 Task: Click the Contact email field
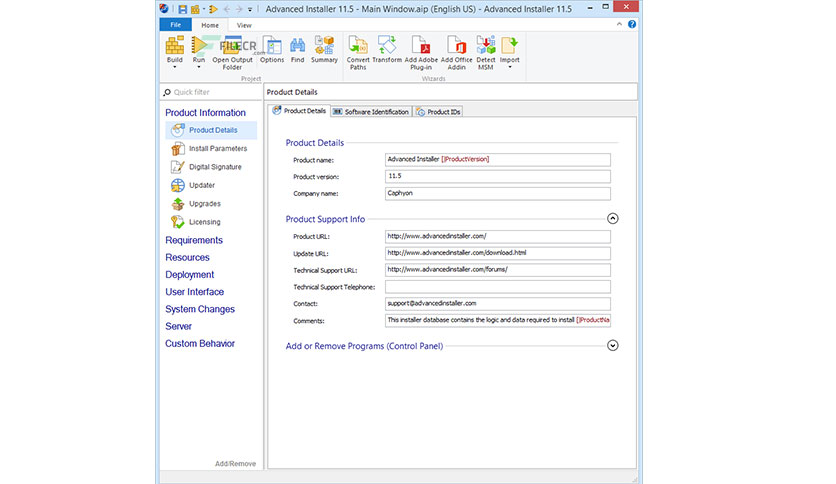(497, 304)
